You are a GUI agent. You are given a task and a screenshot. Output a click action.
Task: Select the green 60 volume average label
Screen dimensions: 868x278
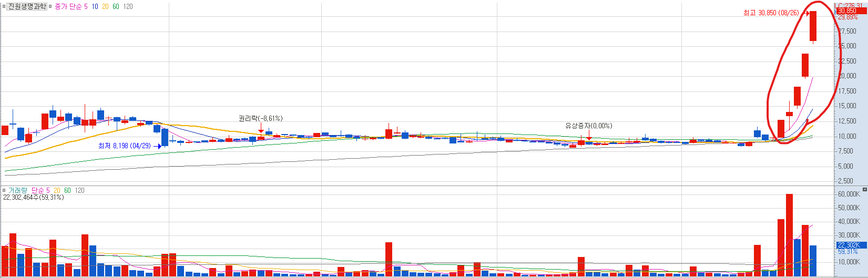point(67,190)
